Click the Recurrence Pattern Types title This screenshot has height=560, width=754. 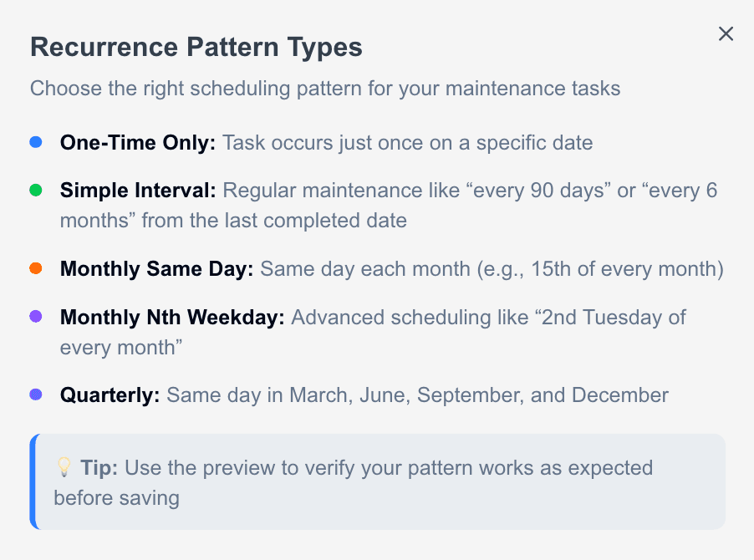tap(196, 47)
